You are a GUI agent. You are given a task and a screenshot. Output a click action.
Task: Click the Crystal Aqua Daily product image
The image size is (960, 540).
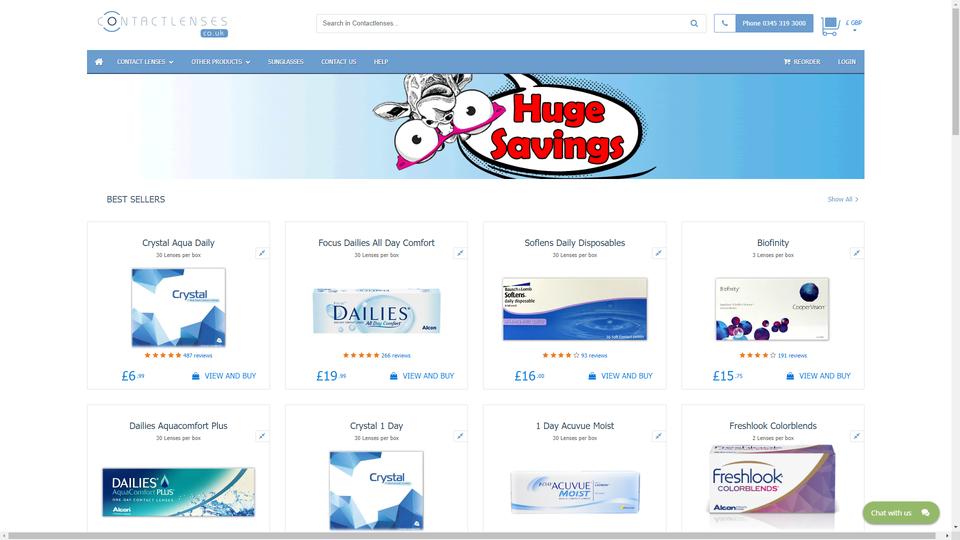pyautogui.click(x=178, y=307)
